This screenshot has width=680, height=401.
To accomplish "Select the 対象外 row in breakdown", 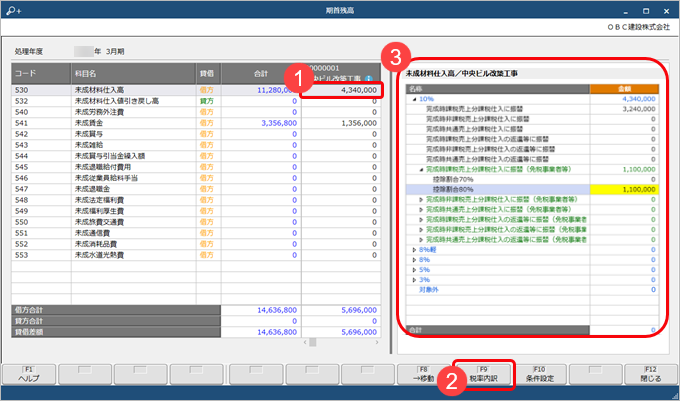I will 532,290.
